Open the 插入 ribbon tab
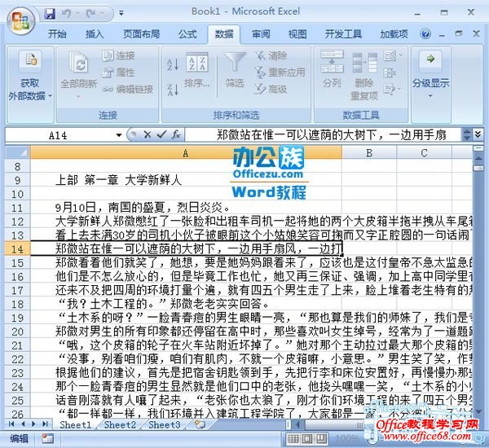The image size is (489, 448). tap(95, 33)
